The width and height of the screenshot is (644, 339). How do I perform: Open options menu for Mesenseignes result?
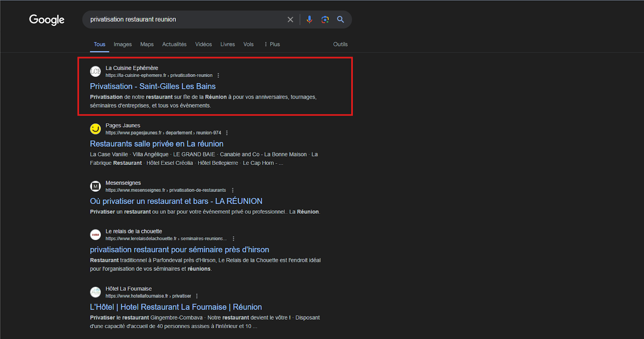click(232, 190)
